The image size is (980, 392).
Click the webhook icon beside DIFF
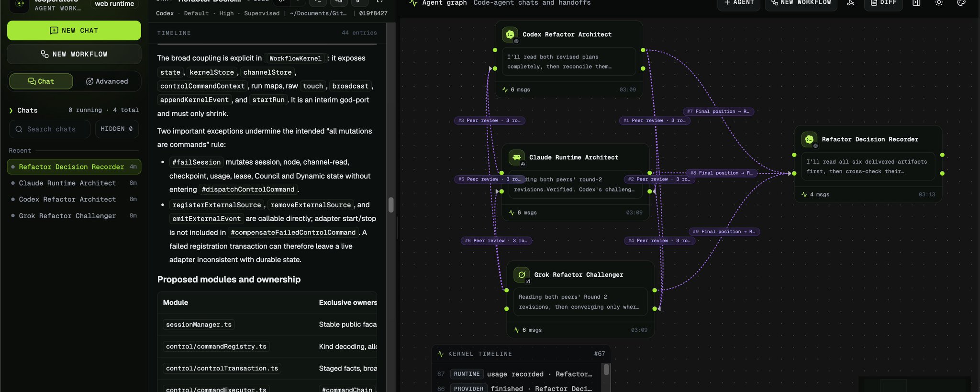pos(850,3)
